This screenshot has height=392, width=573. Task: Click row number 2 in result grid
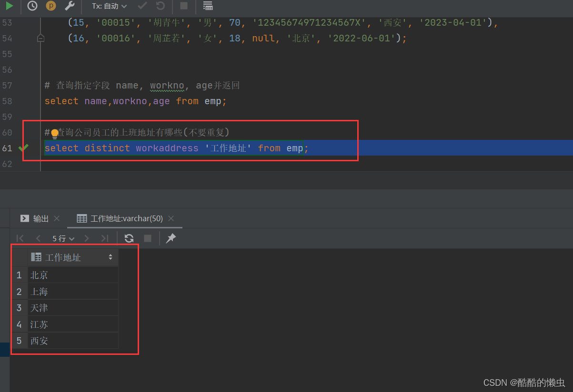tap(19, 292)
